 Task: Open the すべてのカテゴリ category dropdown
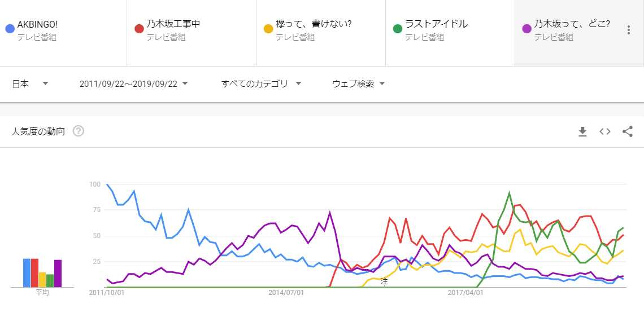(262, 83)
